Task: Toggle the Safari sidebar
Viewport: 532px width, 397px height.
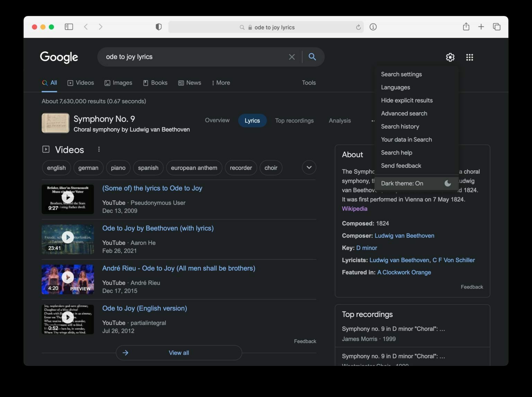Action: point(69,27)
